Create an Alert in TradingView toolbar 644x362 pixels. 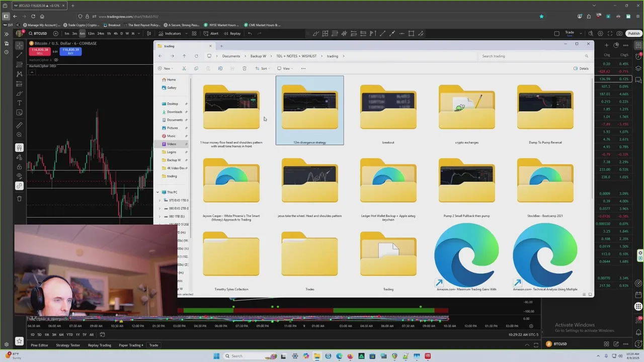pos(211,34)
